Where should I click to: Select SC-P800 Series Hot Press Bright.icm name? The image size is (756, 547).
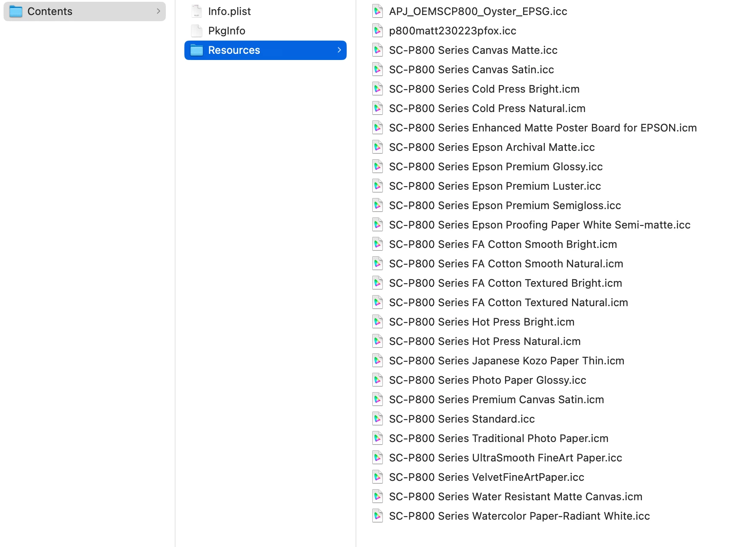pos(482,322)
